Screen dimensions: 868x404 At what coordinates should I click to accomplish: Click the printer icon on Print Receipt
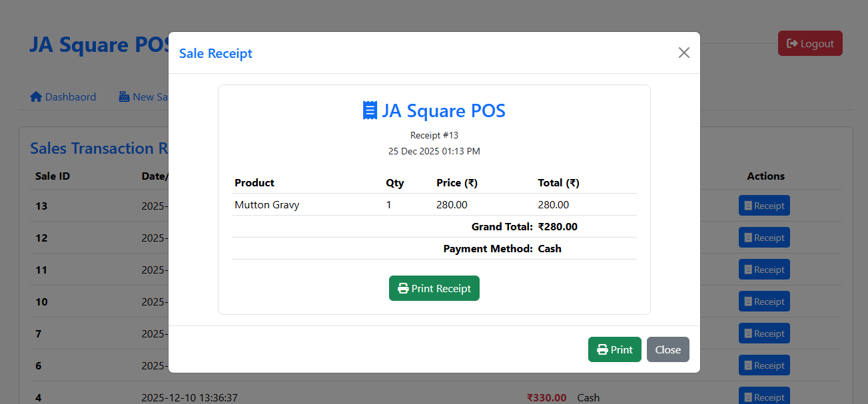click(403, 288)
